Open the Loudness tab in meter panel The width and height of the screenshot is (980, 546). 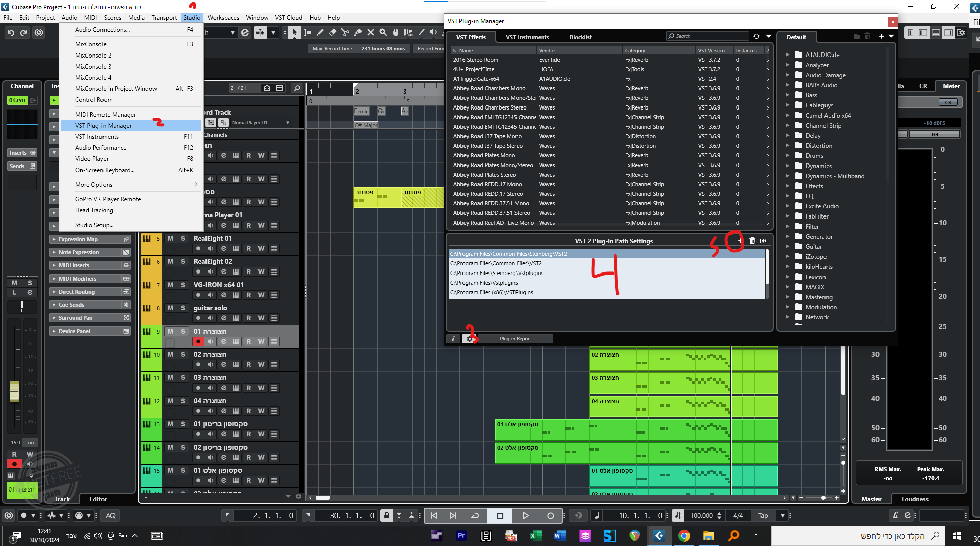(915, 499)
